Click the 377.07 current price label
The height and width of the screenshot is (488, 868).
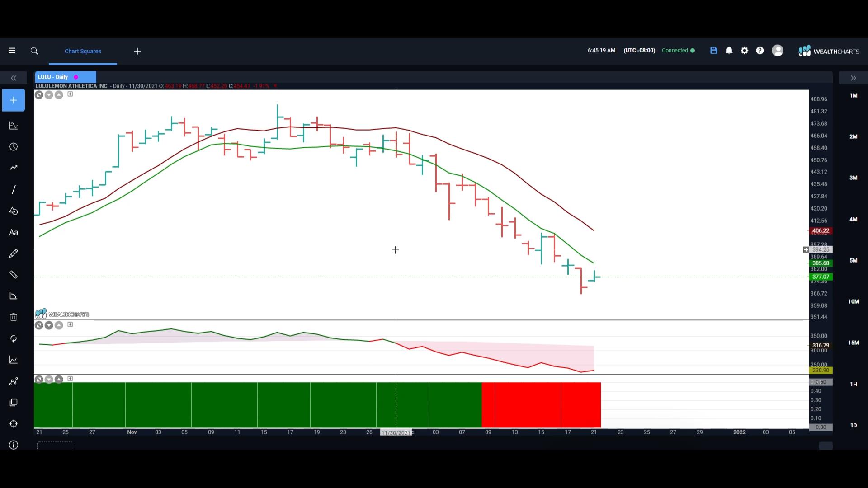click(821, 277)
